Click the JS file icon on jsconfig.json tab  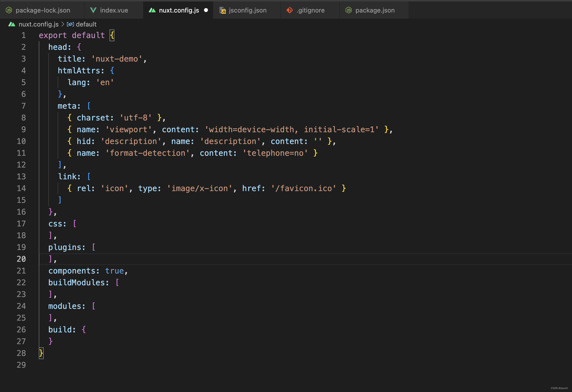[x=222, y=10]
